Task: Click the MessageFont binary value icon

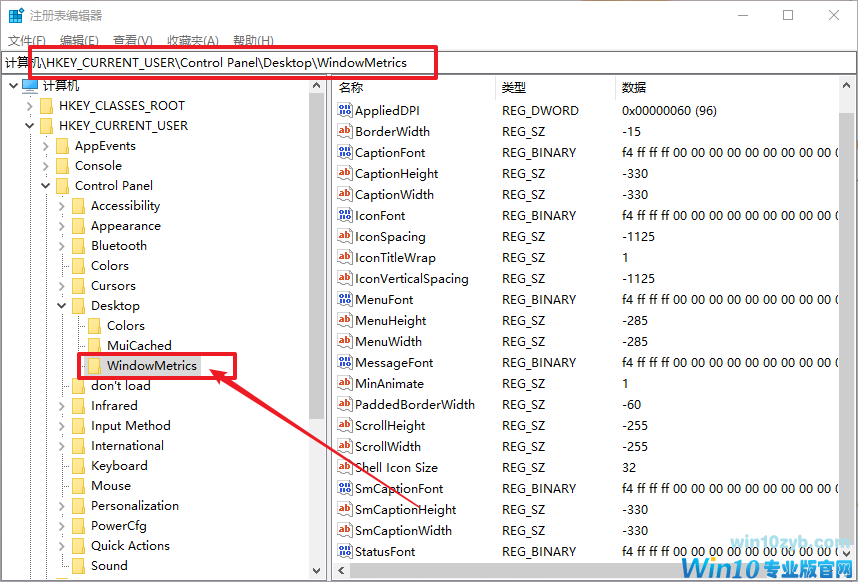Action: pyautogui.click(x=345, y=363)
